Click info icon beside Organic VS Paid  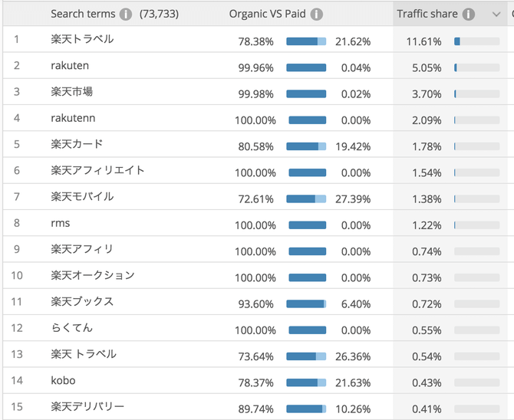pos(317,15)
